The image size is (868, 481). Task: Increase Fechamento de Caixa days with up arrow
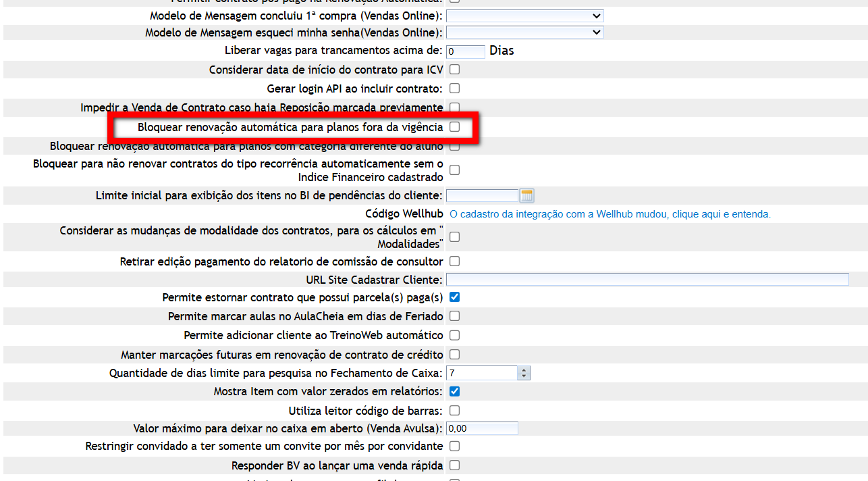(524, 370)
